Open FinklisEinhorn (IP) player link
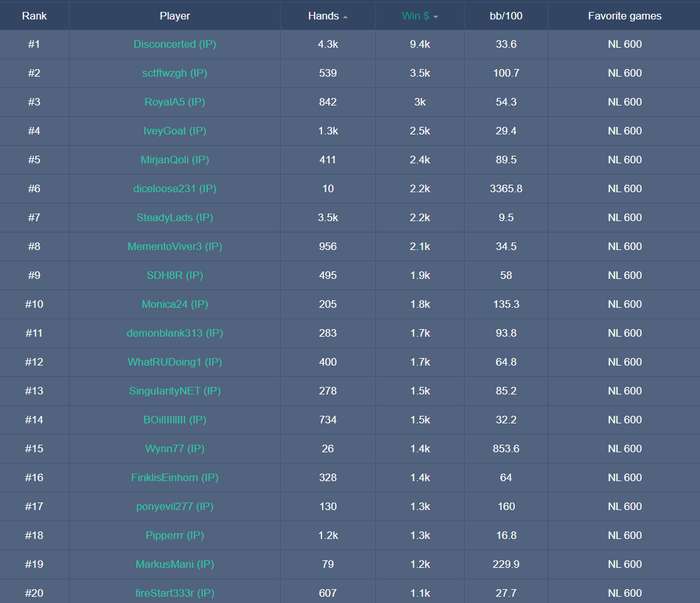Image resolution: width=700 pixels, height=603 pixels. coord(175,478)
